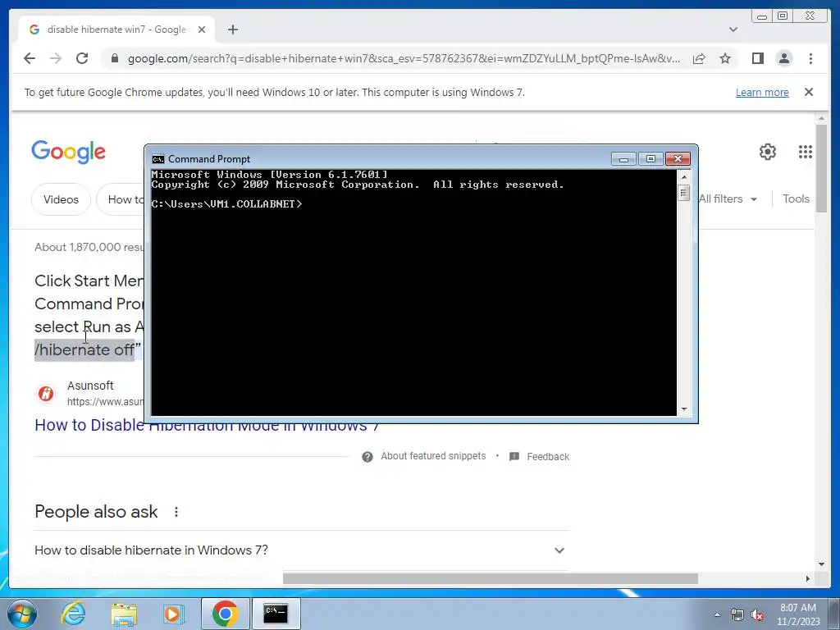Go back in Chrome history
This screenshot has width=840, height=630.
point(30,58)
